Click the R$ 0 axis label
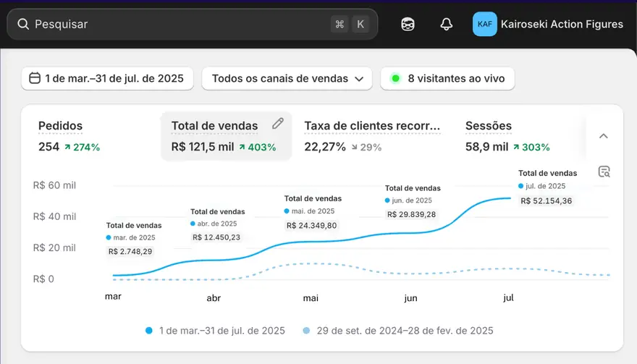637x364 pixels. (x=43, y=279)
